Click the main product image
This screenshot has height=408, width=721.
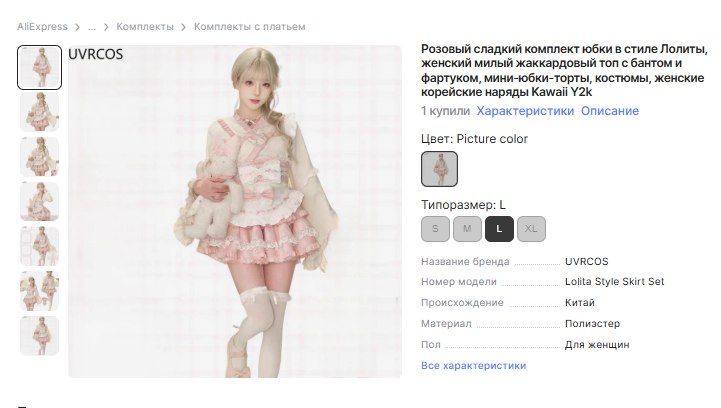[235, 212]
